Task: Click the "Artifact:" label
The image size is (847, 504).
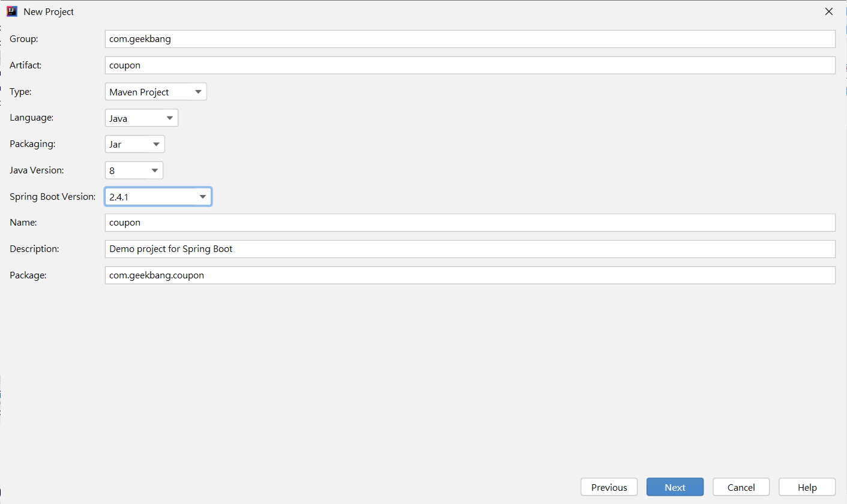Action: tap(26, 65)
